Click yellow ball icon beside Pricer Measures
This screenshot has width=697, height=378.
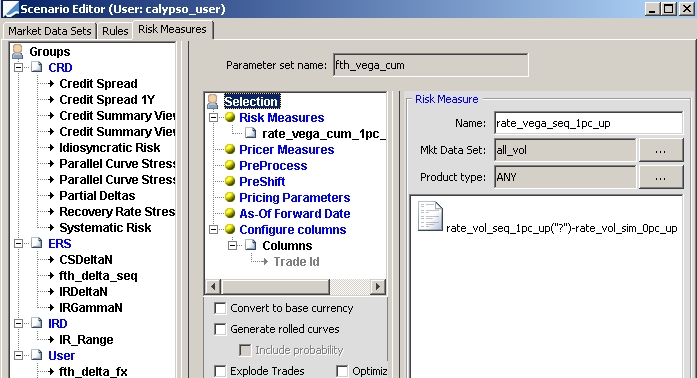(230, 149)
